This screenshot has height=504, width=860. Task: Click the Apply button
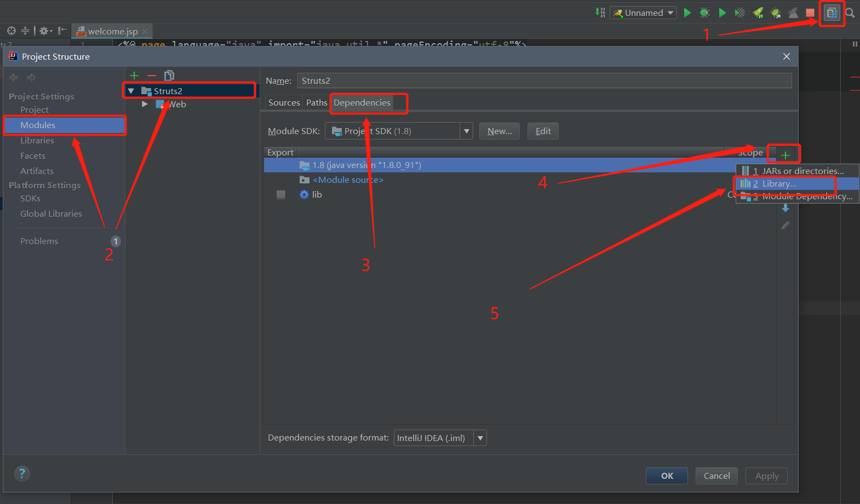point(766,476)
